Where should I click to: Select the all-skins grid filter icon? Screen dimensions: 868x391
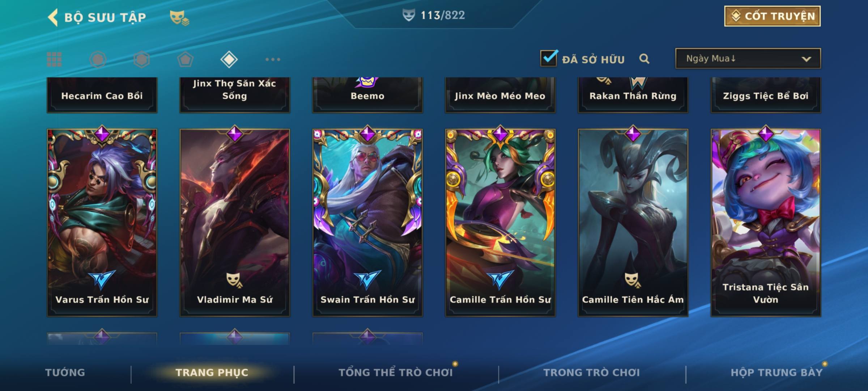(54, 59)
